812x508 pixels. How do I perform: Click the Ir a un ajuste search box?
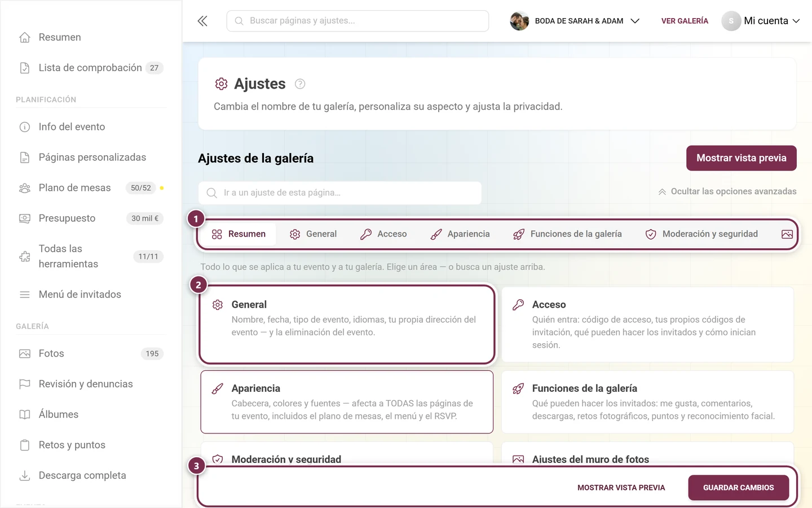[x=339, y=193]
